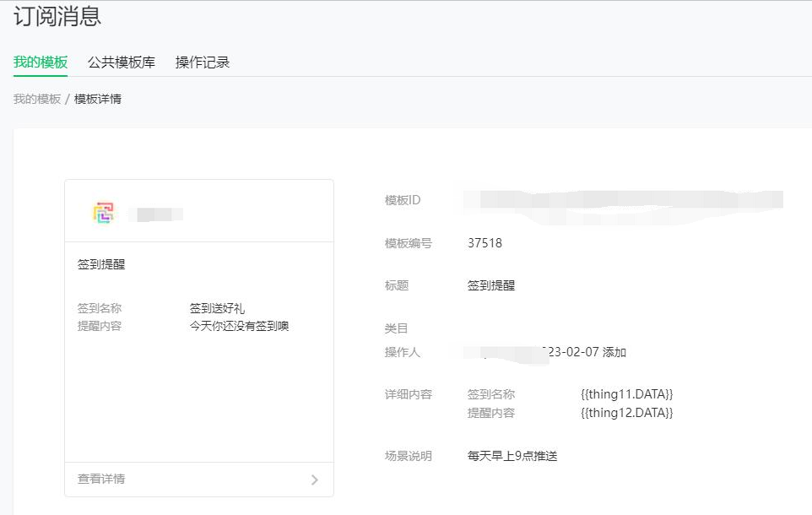Click the colorful mini program logo icon
Viewport: 812px width, 515px height.
(103, 213)
